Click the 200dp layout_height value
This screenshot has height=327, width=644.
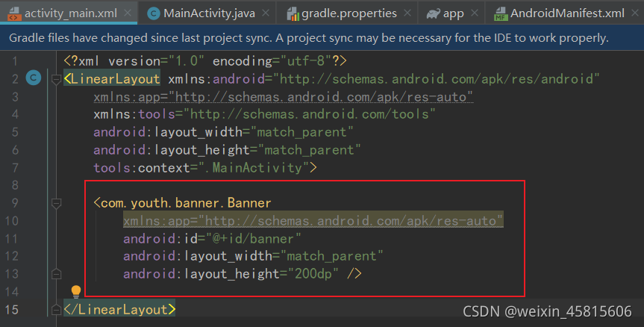click(x=313, y=273)
